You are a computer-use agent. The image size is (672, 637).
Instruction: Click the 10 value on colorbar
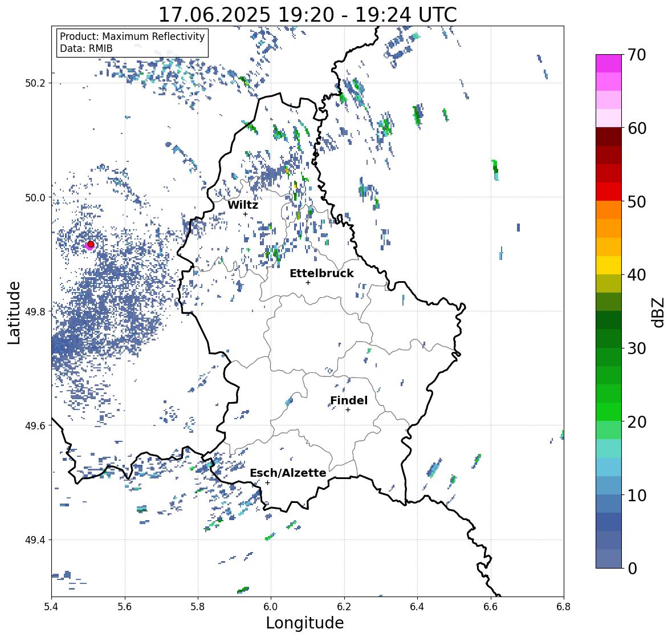coord(636,495)
